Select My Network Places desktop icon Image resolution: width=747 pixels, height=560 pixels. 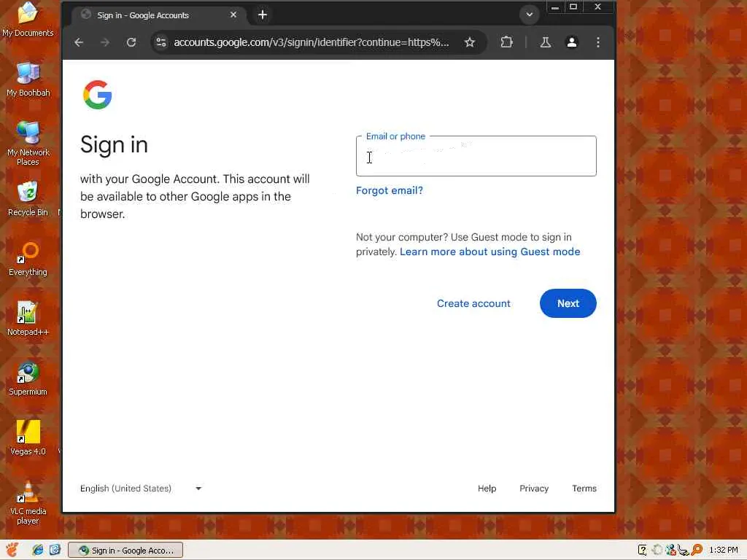coord(28,143)
